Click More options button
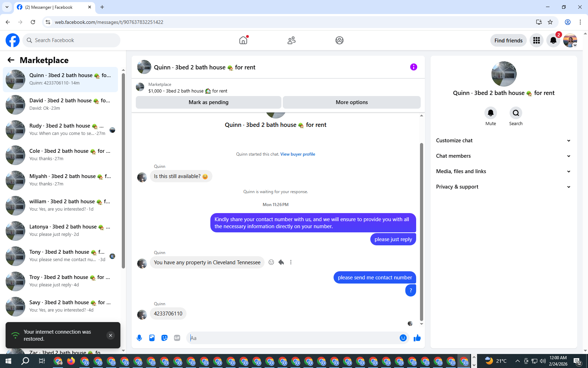Viewport: 588px width, 368px height. click(x=352, y=102)
